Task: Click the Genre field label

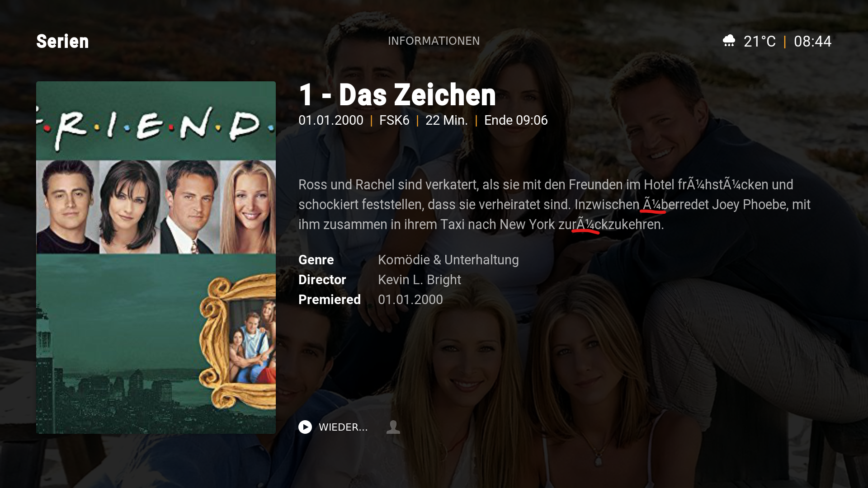Action: 316,260
